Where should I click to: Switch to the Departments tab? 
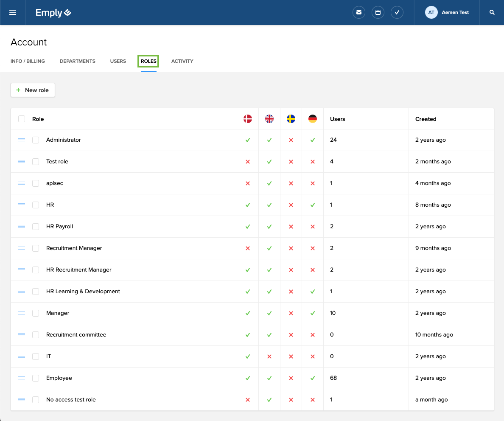(78, 61)
